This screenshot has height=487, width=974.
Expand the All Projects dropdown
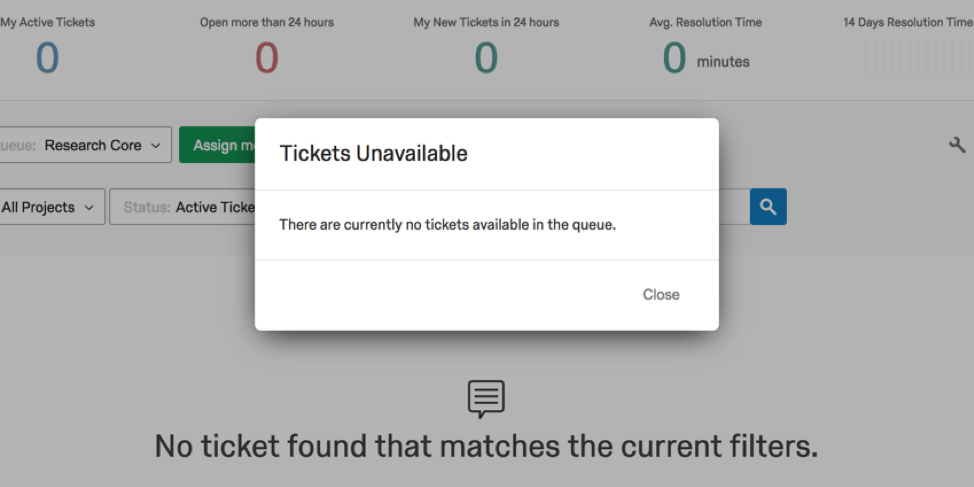[51, 207]
